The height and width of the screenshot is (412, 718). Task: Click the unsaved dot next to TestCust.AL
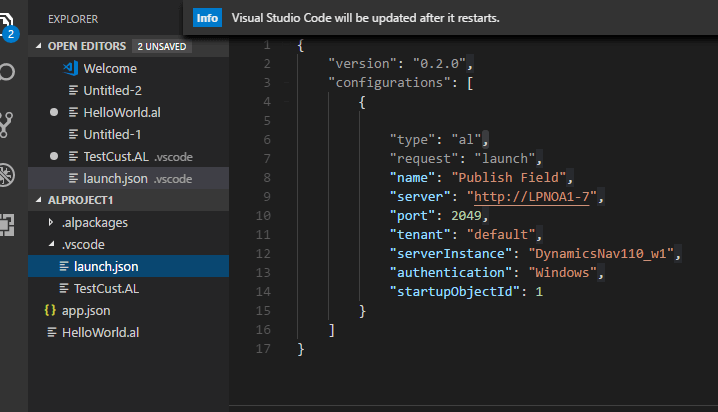[x=54, y=156]
